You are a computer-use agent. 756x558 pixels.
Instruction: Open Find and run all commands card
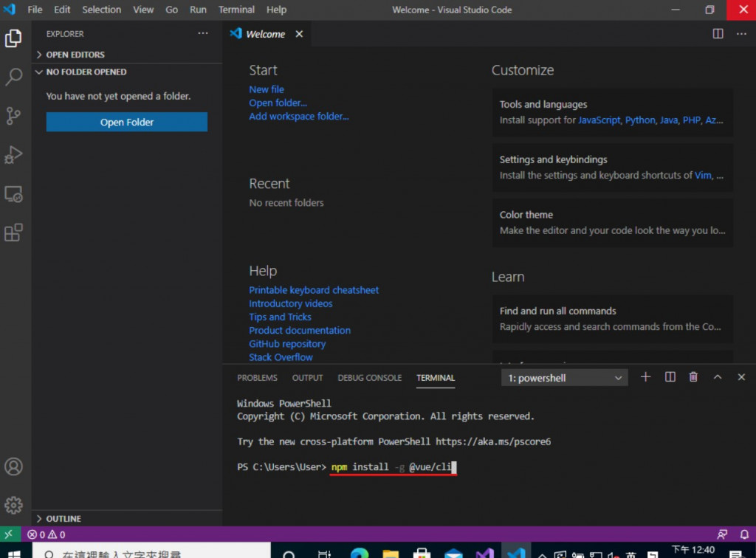[x=612, y=319]
